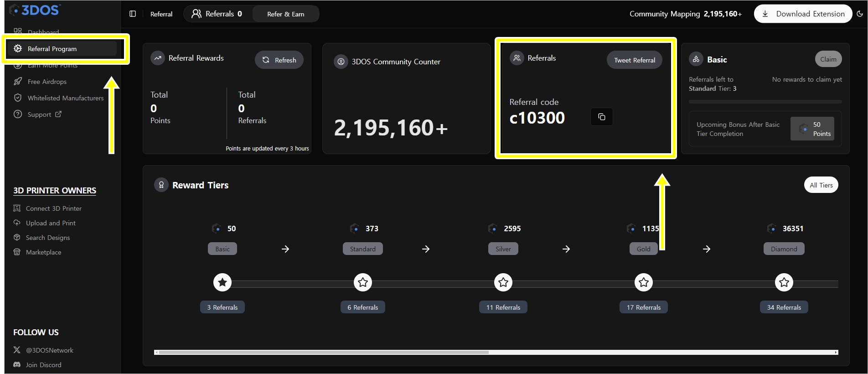
Task: Click the Marketplace store icon
Action: coord(17,252)
